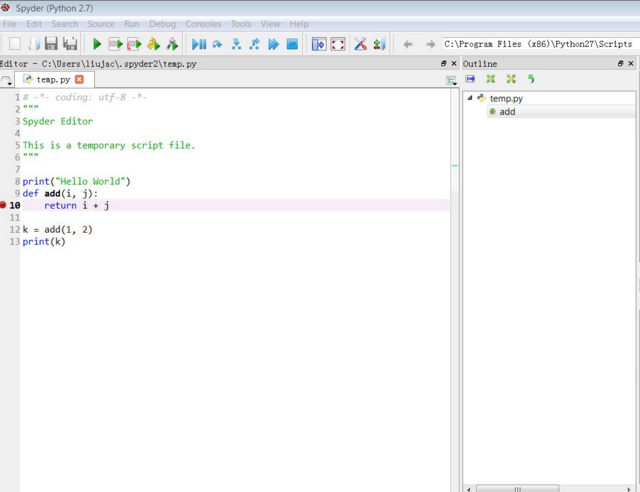Click the forward arrow in toolbar

tap(430, 44)
